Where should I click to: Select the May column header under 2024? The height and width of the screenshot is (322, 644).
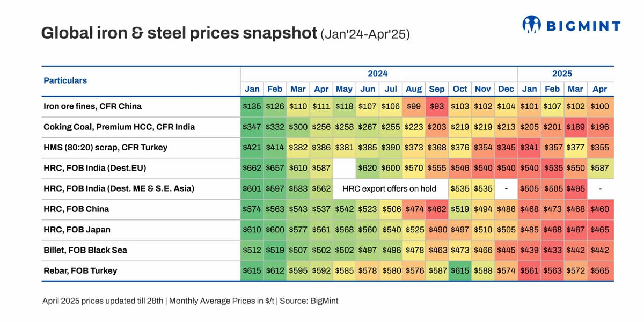[344, 89]
